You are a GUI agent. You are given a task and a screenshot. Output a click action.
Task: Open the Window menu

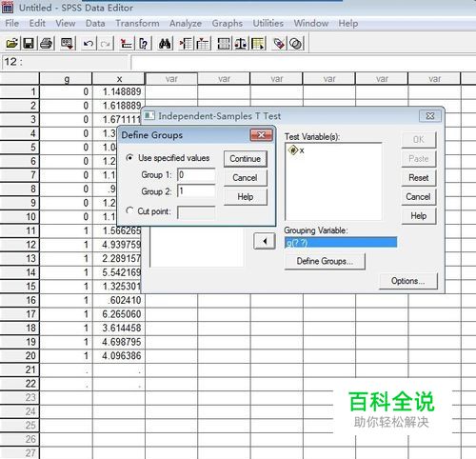(311, 23)
